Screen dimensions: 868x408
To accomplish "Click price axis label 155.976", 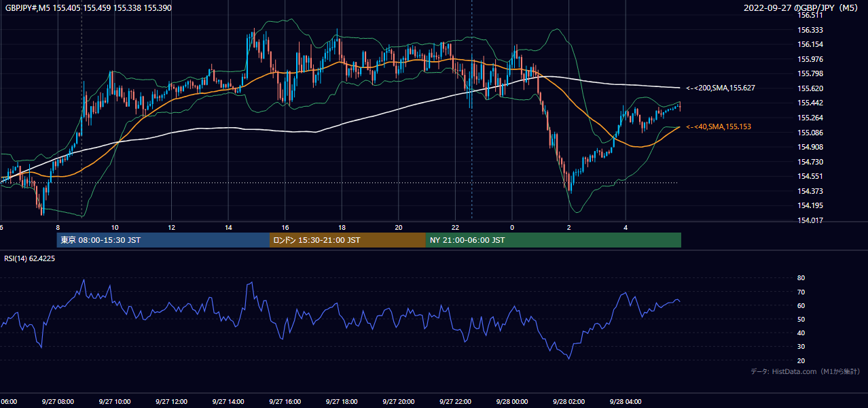I will 810,59.
